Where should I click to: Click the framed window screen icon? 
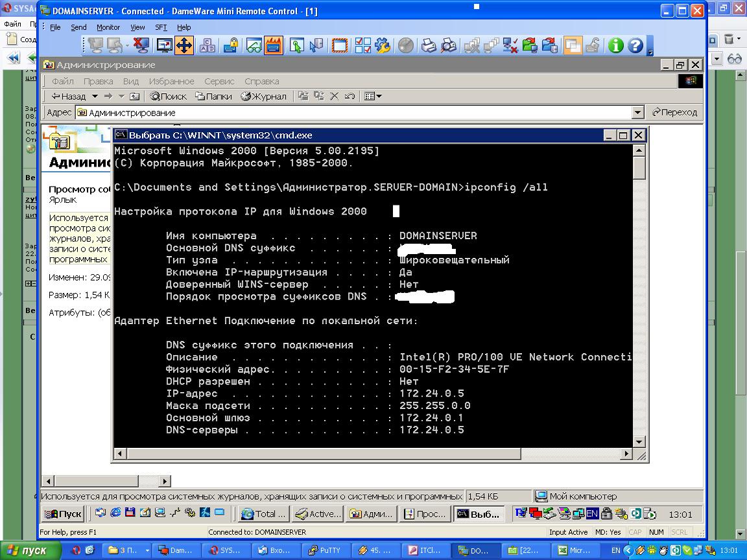point(339,46)
